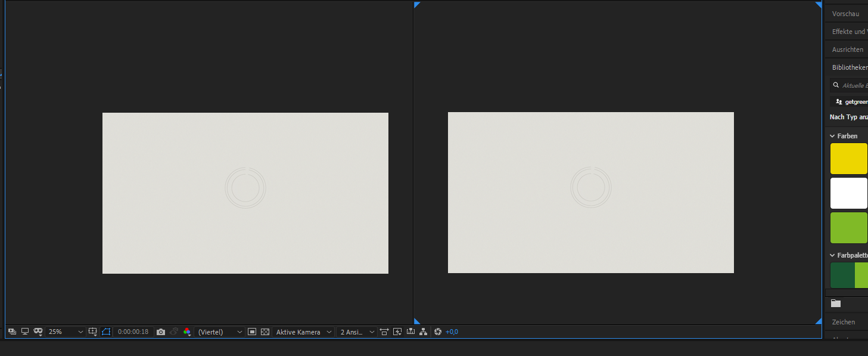868x356 pixels.
Task: Open the getgreen library selector
Action: (x=849, y=101)
